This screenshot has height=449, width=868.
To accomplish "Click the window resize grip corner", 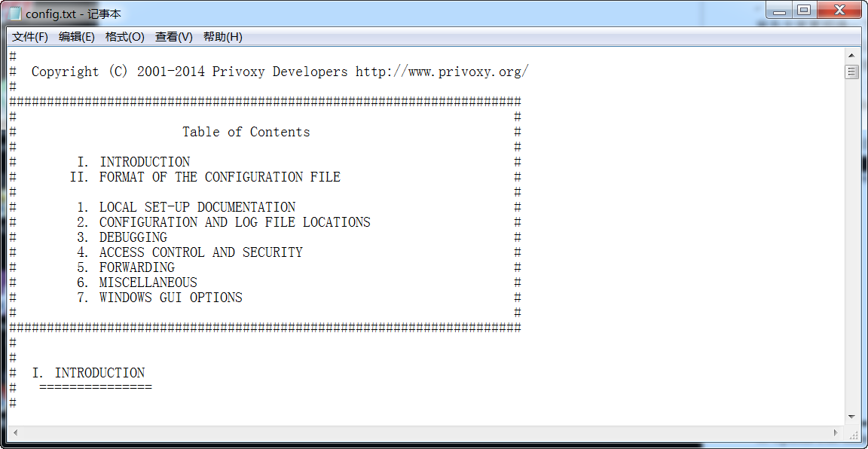I will 853,434.
